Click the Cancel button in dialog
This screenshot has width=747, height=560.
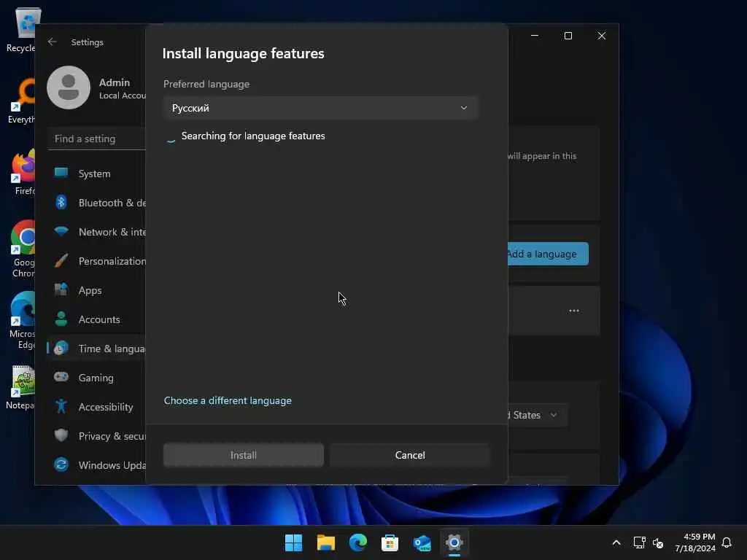[x=410, y=455]
